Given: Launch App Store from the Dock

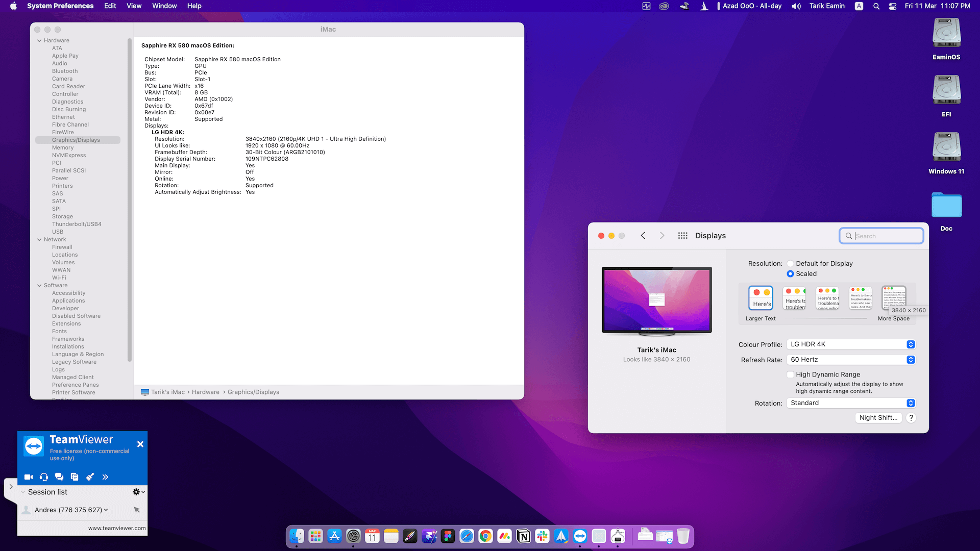Looking at the screenshot, I should click(334, 536).
